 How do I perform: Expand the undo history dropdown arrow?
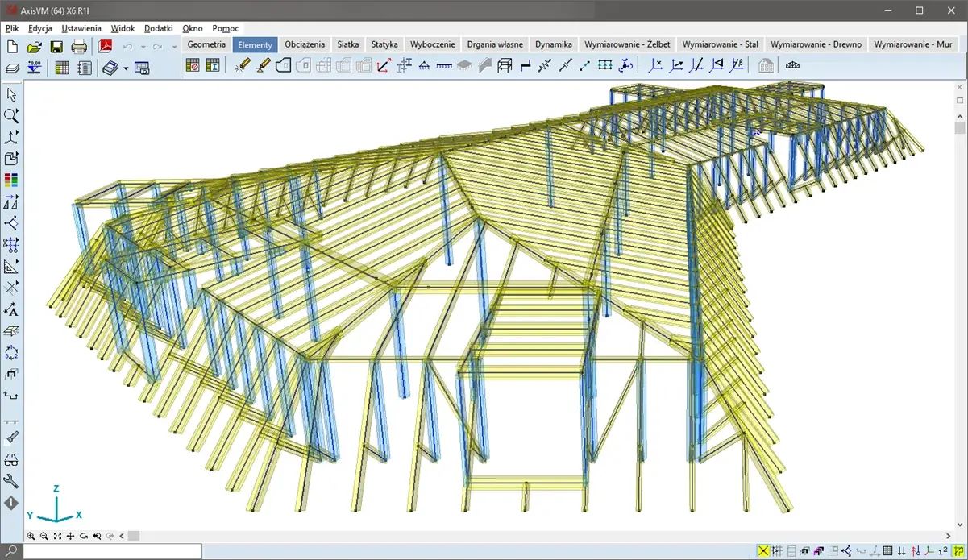click(x=143, y=48)
